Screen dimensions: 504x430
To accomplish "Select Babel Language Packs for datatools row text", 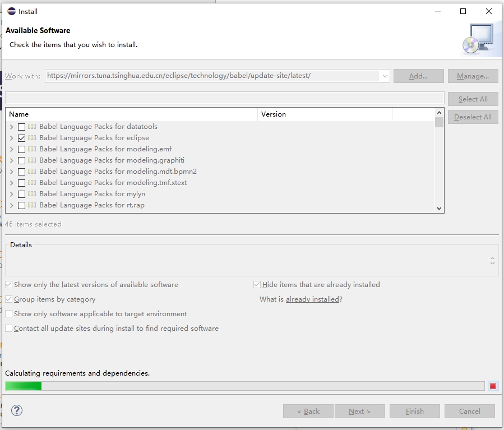I will 98,127.
